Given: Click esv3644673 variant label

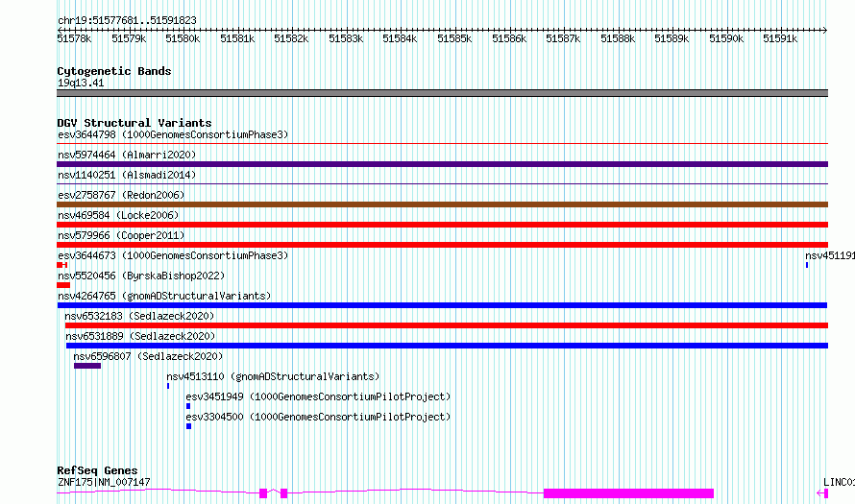Looking at the screenshot, I should pos(173,255).
